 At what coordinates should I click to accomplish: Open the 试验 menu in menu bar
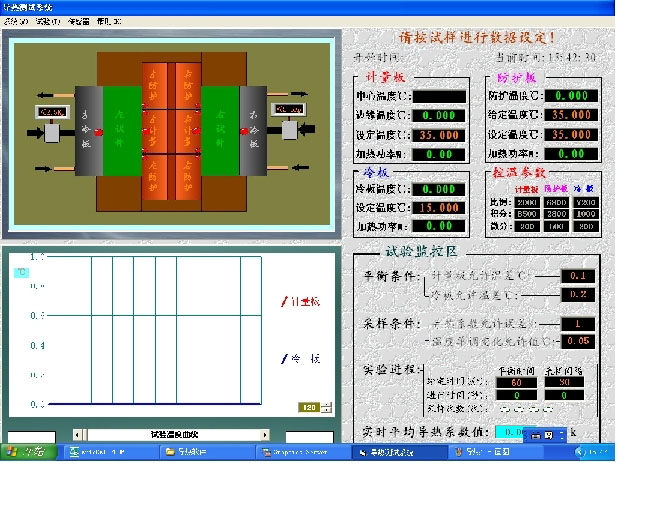pos(47,20)
